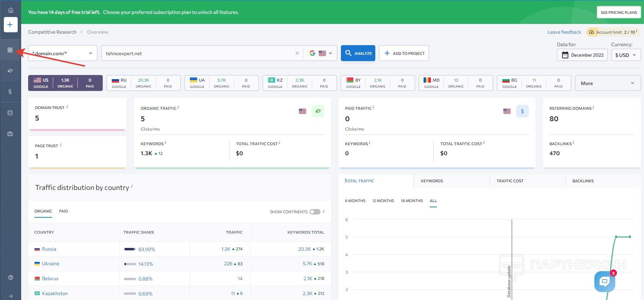This screenshot has width=644, height=300.
Task: Open the live chat bubble widget
Action: pyautogui.click(x=604, y=281)
